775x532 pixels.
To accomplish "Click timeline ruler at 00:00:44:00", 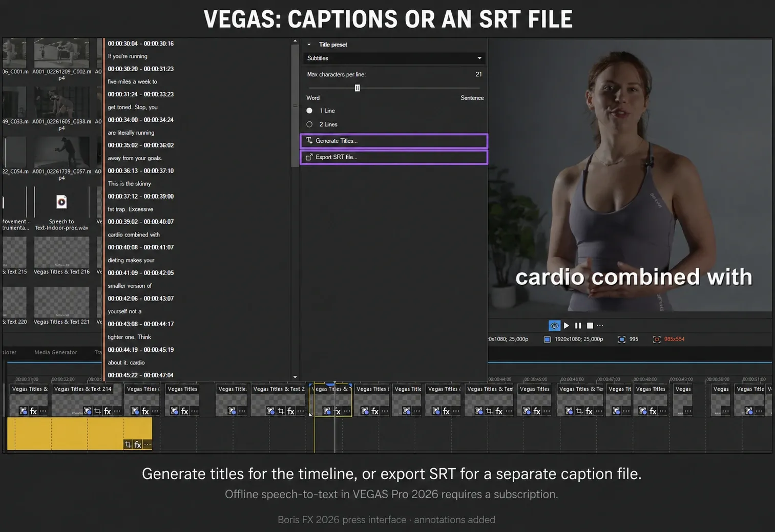I will (499, 379).
